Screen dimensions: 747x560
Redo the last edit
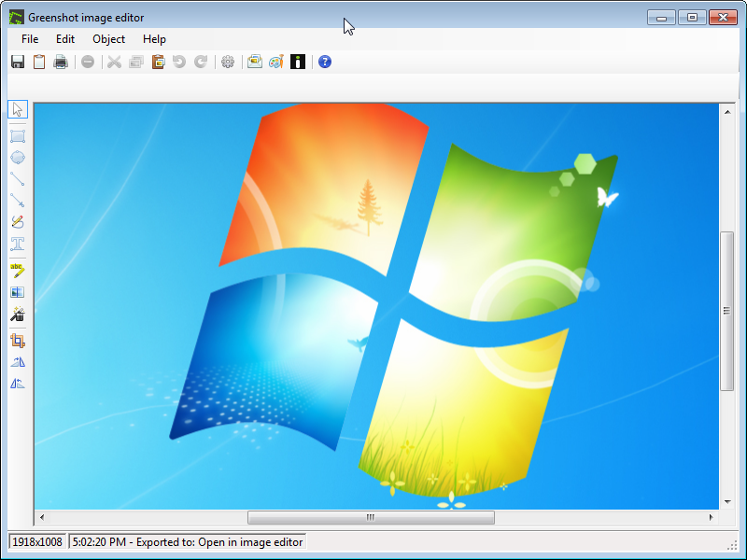(201, 62)
